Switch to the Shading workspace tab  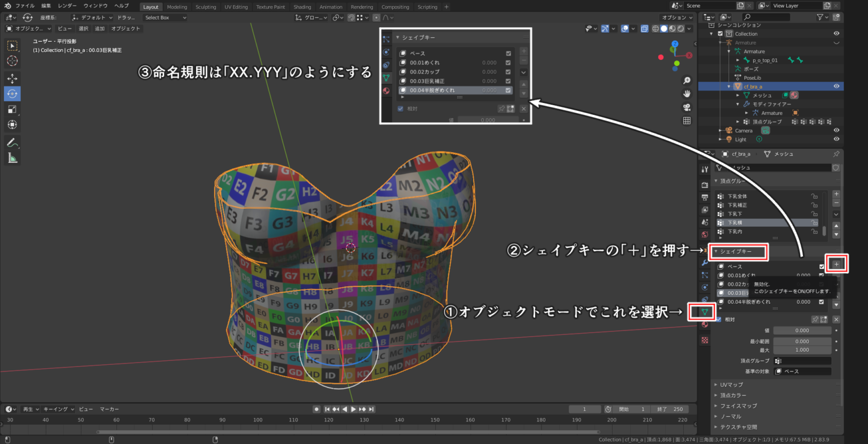point(302,7)
